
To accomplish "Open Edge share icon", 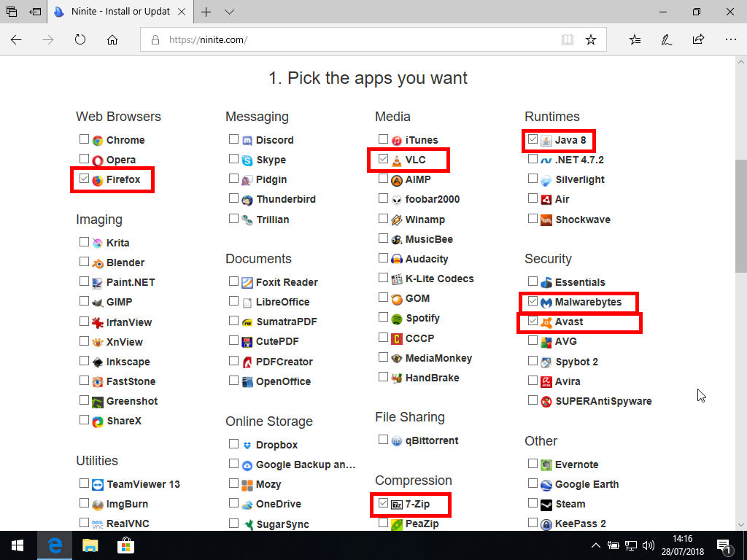I will coord(698,39).
